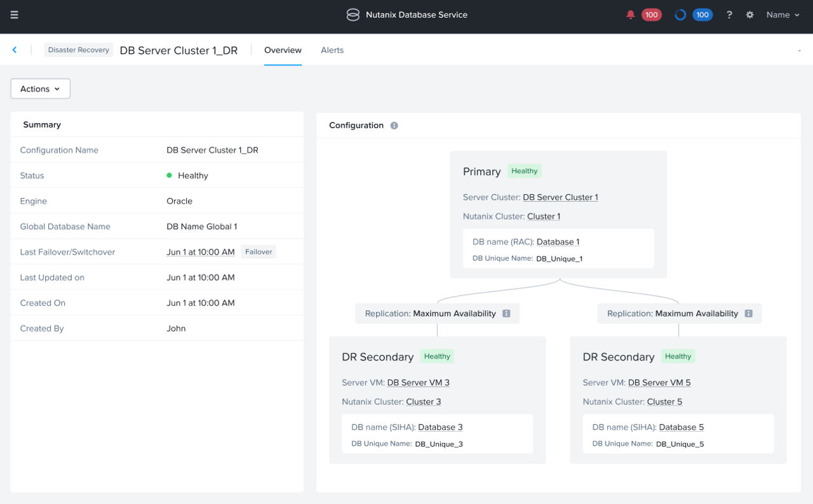Open the Disaster Recovery breadcrumb
Viewport: 813px width, 504px height.
[78, 49]
